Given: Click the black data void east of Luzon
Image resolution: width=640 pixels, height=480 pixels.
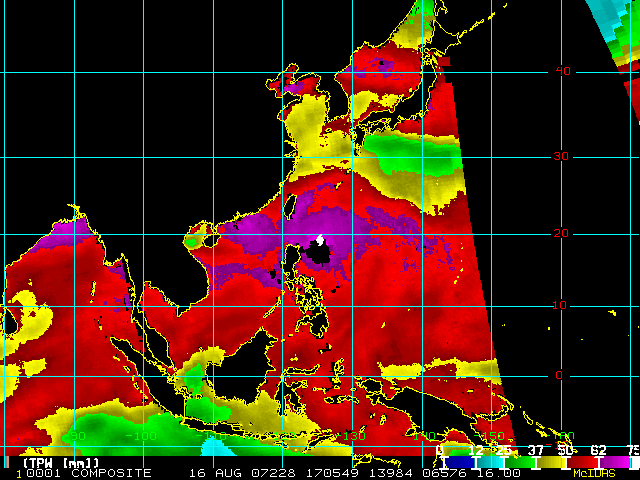Looking at the screenshot, I should (x=319, y=253).
